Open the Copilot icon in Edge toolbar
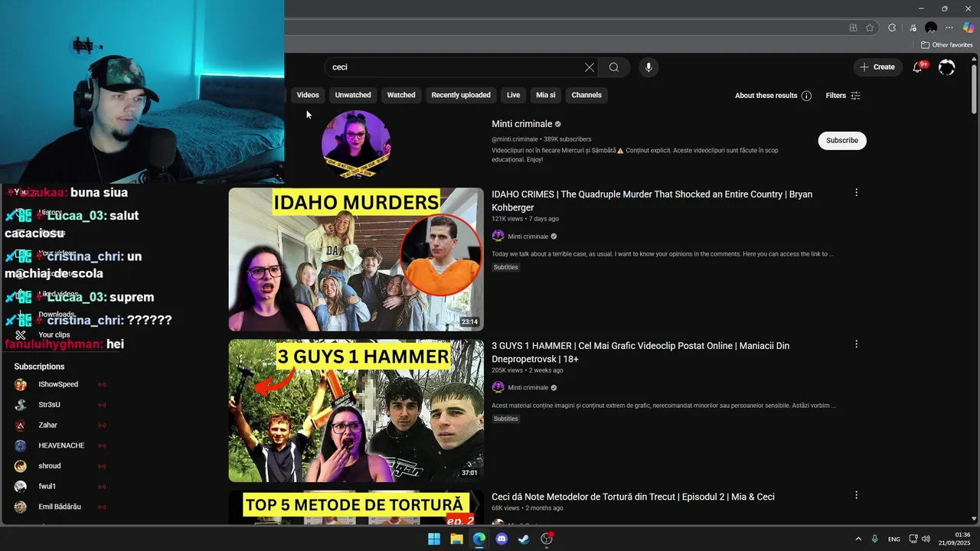Viewport: 980px width, 551px height. [x=969, y=28]
